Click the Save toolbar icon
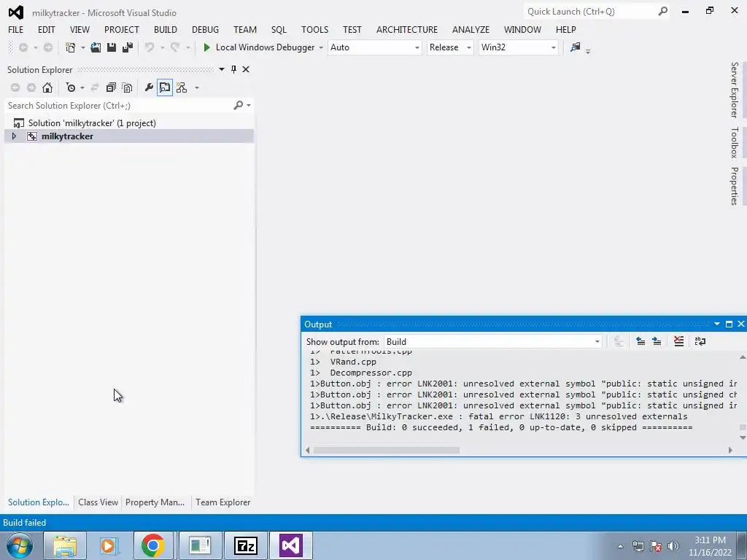 (x=112, y=47)
